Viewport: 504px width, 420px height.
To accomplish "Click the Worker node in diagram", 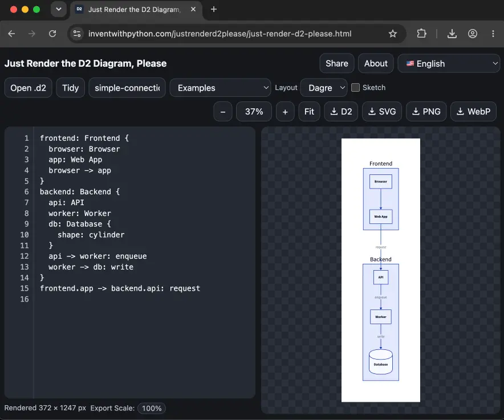I will click(x=381, y=317).
